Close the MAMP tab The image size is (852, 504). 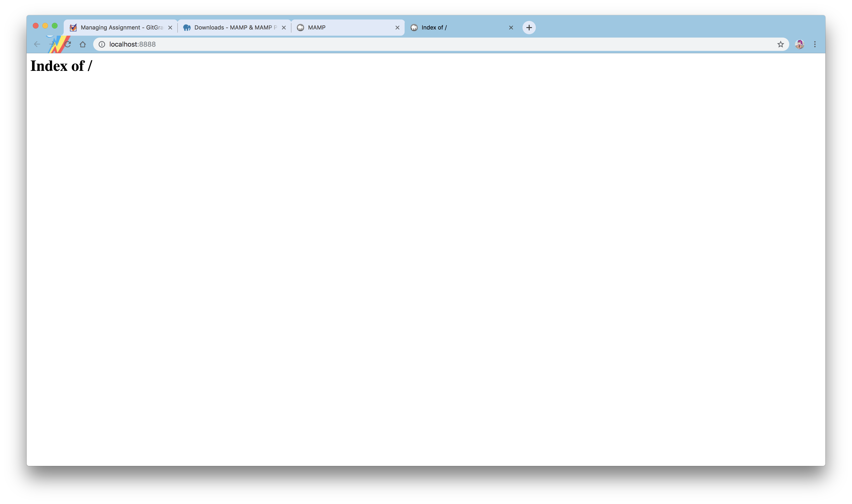[397, 28]
